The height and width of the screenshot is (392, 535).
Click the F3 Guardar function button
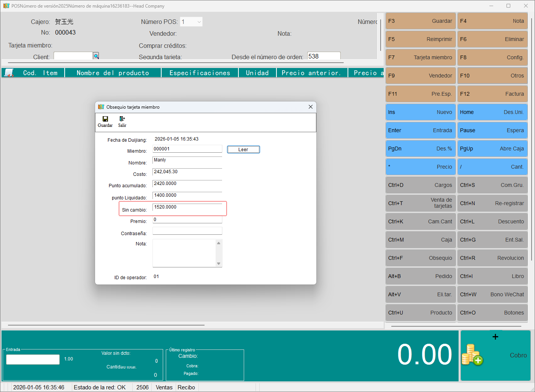click(x=420, y=21)
